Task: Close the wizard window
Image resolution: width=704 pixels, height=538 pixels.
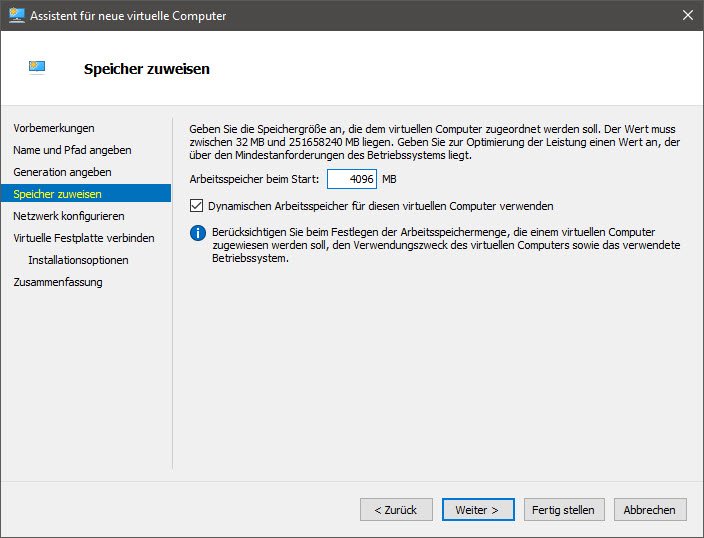Action: pyautogui.click(x=687, y=16)
